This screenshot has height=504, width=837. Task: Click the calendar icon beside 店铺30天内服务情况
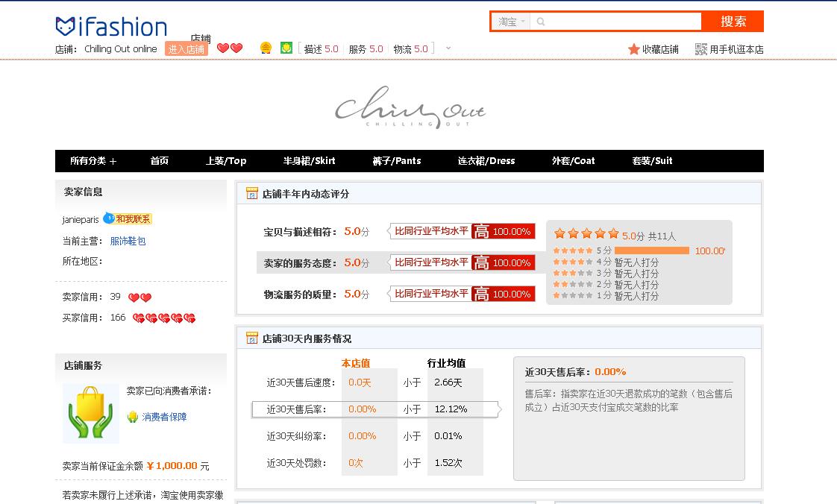(x=251, y=338)
